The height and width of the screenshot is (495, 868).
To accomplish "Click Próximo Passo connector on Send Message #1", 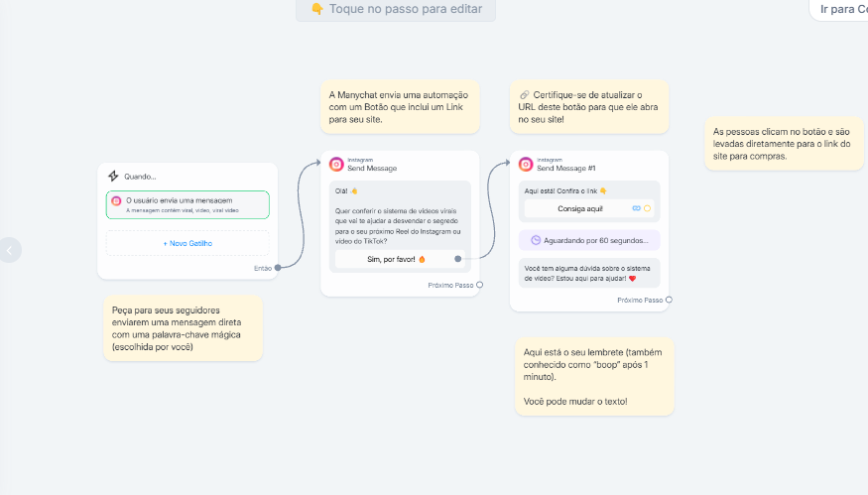I will tap(669, 300).
